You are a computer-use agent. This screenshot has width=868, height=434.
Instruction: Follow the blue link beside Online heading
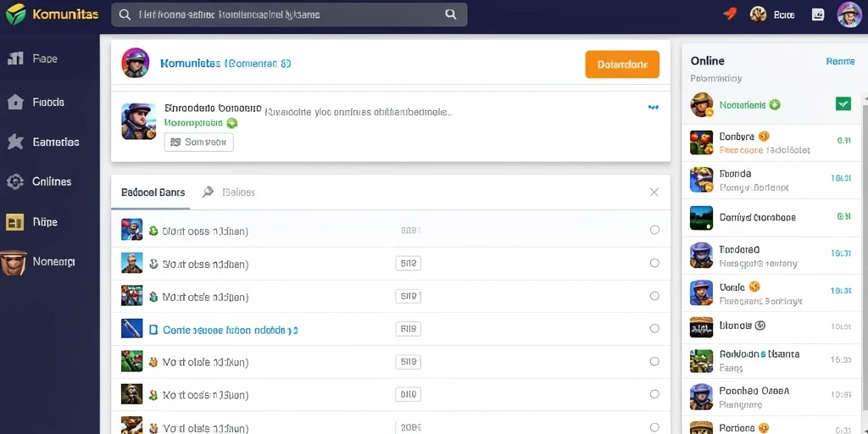840,61
